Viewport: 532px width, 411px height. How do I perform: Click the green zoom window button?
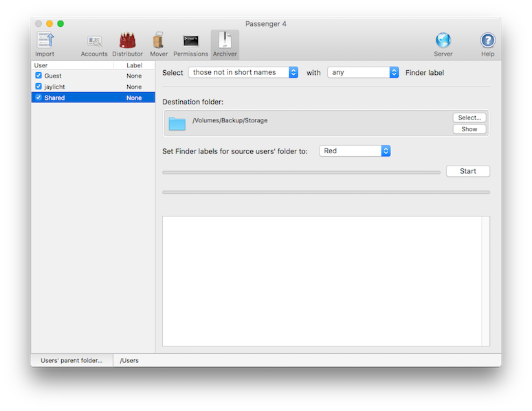tap(60, 23)
